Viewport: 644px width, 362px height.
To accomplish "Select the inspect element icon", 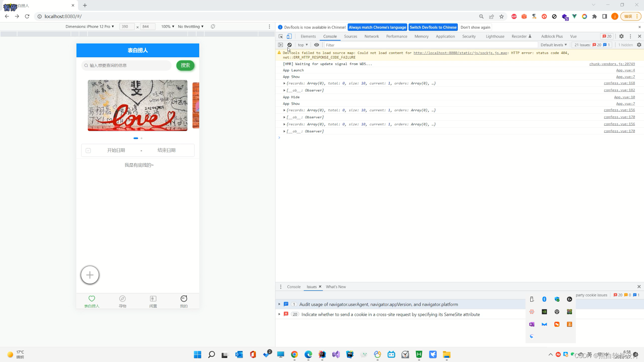I will (280, 36).
